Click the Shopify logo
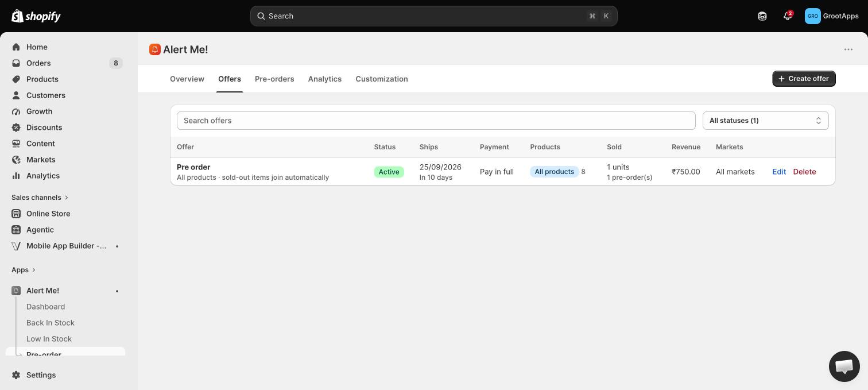The image size is (868, 390). click(x=36, y=16)
